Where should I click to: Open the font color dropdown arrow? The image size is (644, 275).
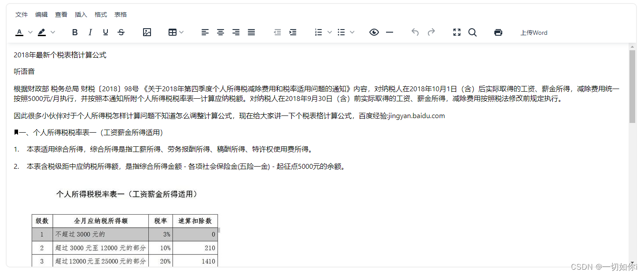coord(30,32)
